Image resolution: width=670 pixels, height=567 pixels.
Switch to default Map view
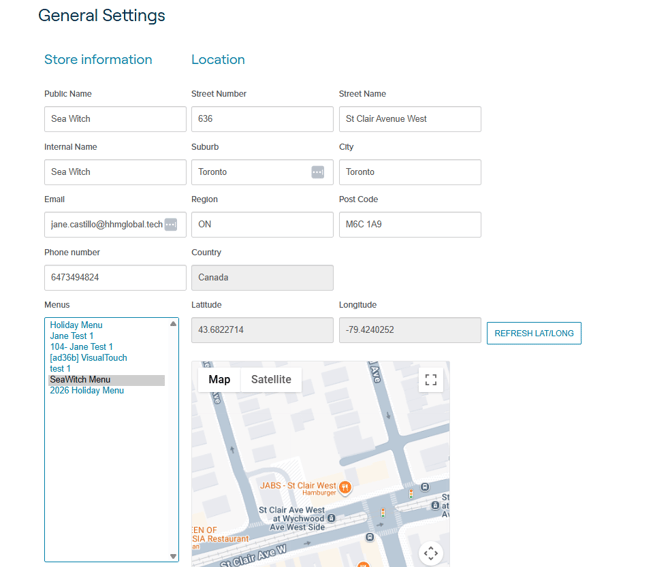[x=219, y=379]
